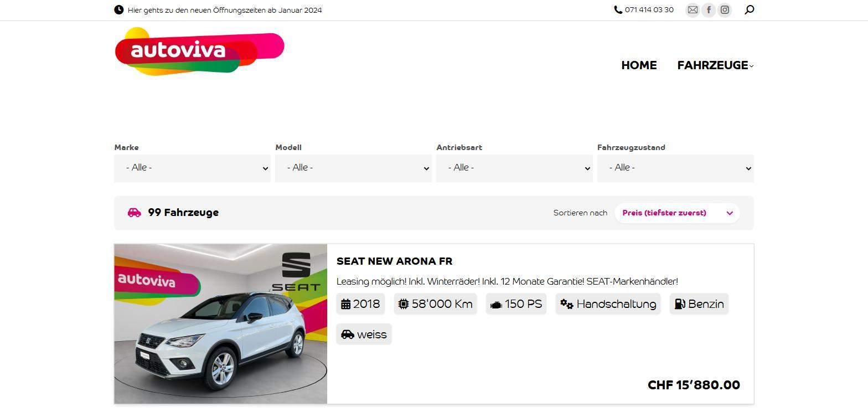Screen dimensions: 868x412
Task: Click the gears icon beside Handschaltung
Action: [567, 304]
